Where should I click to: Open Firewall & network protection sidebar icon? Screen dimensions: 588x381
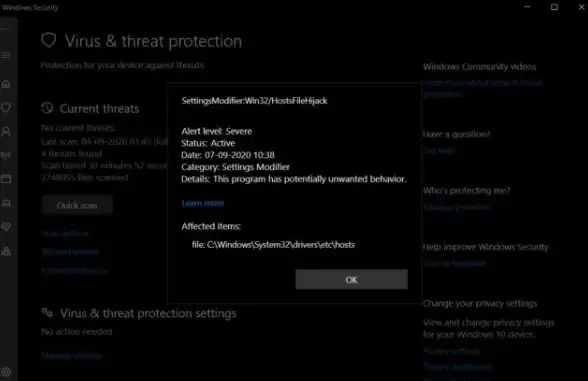[x=6, y=155]
